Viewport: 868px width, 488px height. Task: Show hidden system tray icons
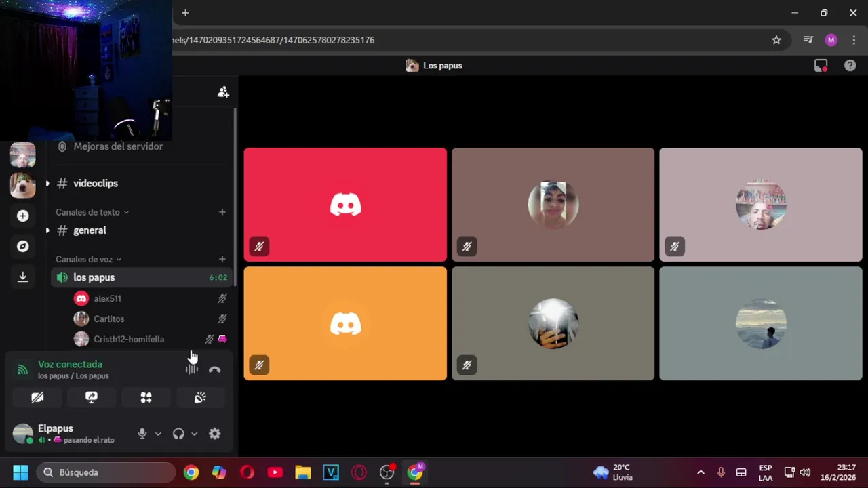pyautogui.click(x=701, y=472)
